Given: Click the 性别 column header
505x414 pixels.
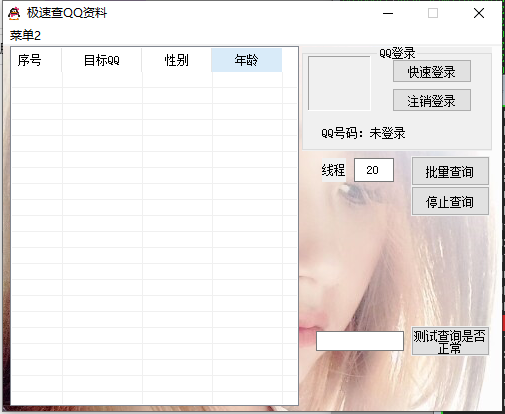Looking at the screenshot, I should tap(177, 60).
